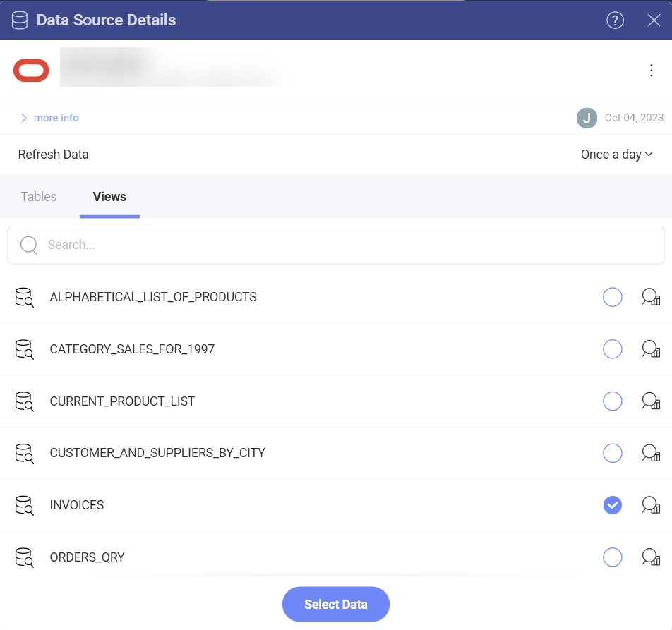Click the view icon beside CURRENT_PRODUCT_LIST

pyautogui.click(x=25, y=401)
